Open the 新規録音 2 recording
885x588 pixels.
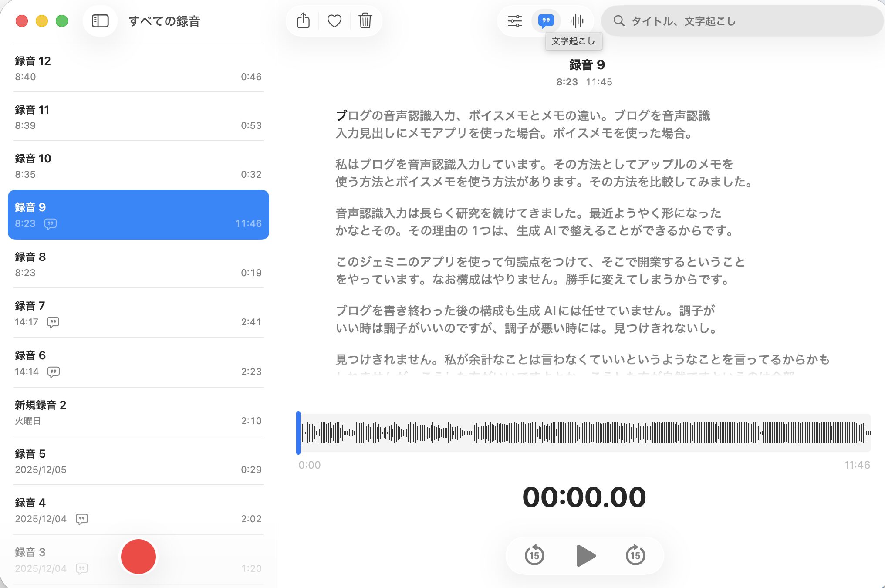(138, 412)
